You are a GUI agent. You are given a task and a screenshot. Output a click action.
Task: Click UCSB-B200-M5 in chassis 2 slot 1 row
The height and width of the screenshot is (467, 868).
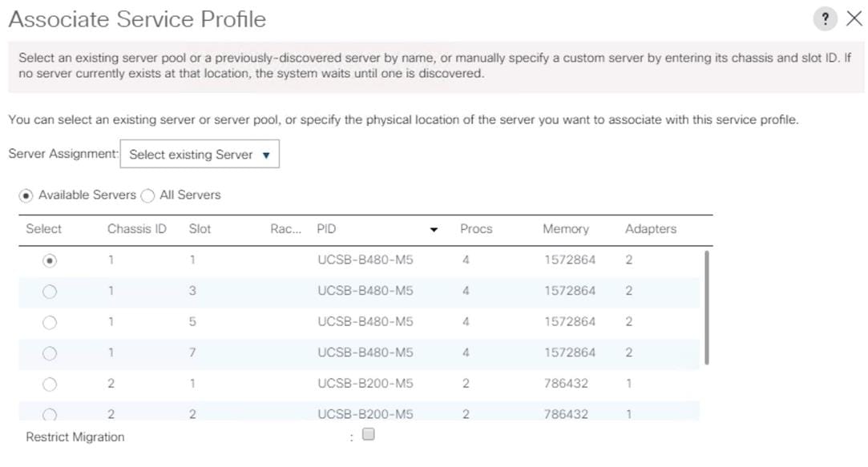[x=365, y=384]
